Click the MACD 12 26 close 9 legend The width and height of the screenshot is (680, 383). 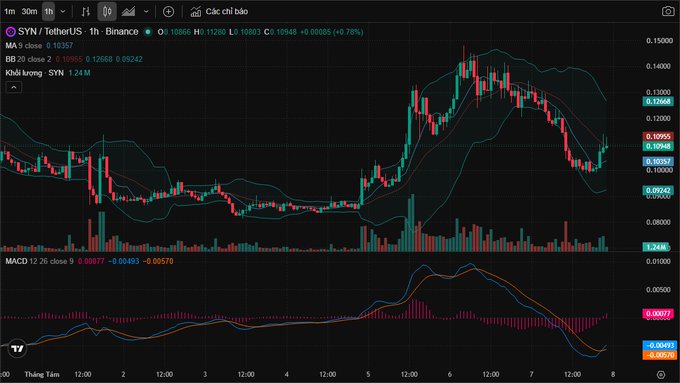(39, 261)
